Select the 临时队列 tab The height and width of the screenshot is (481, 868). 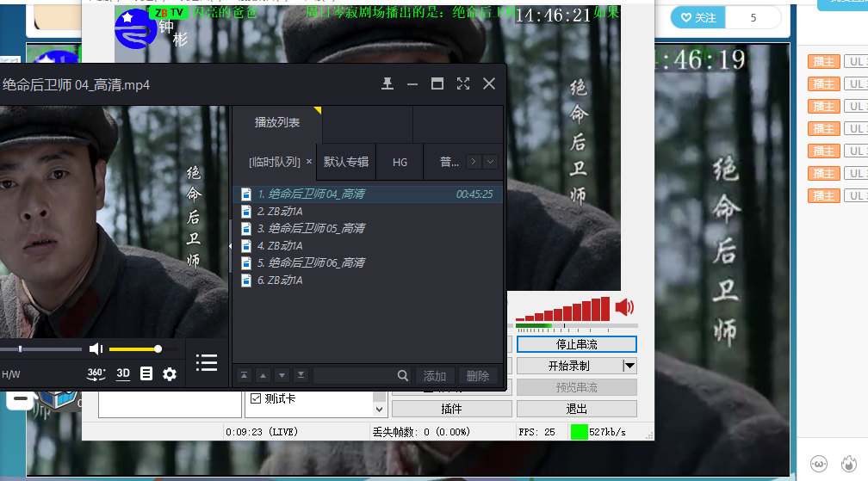(x=275, y=162)
